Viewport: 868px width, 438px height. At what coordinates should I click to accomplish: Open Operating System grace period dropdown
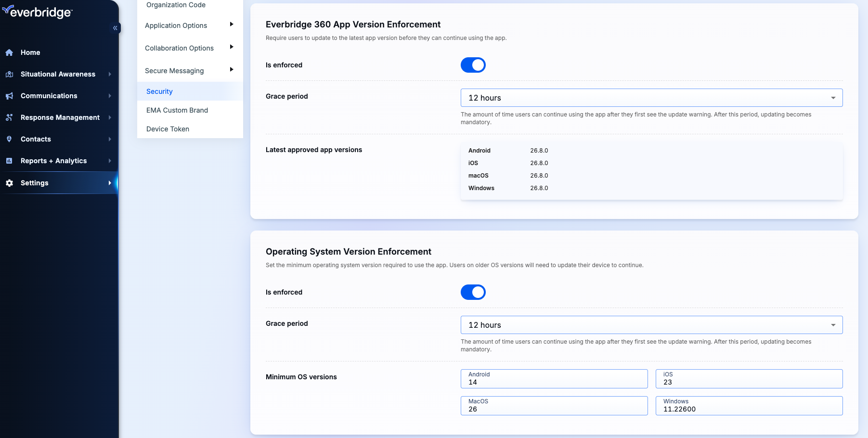(651, 325)
